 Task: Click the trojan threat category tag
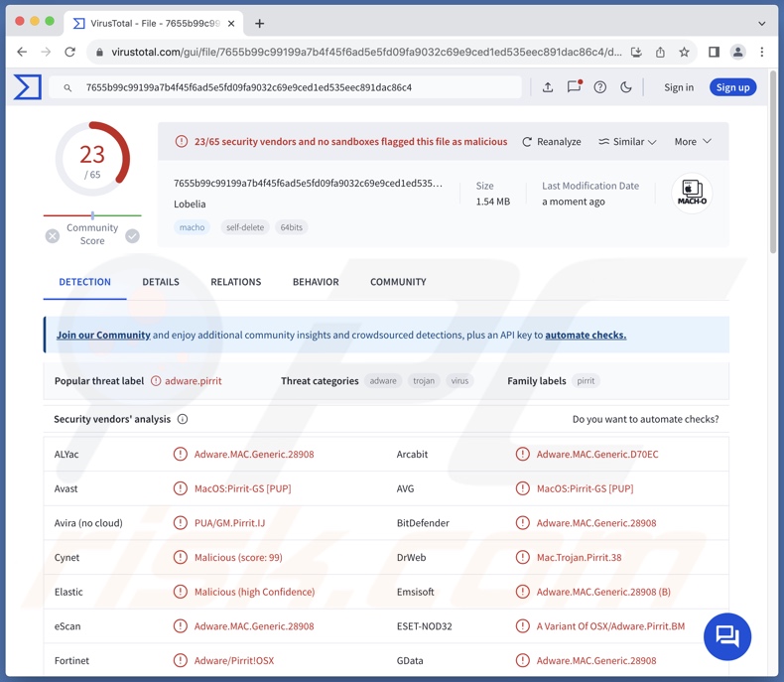(x=424, y=381)
